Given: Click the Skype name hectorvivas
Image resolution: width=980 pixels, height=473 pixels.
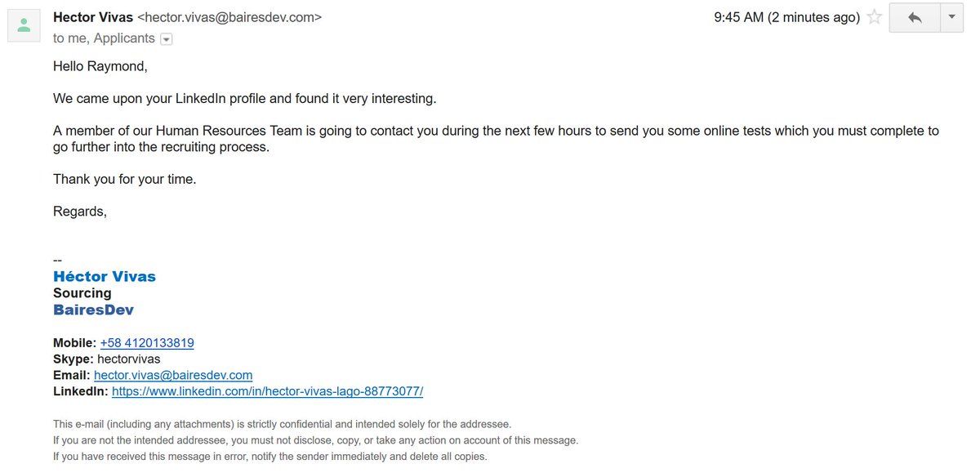Looking at the screenshot, I should pyautogui.click(x=128, y=359).
